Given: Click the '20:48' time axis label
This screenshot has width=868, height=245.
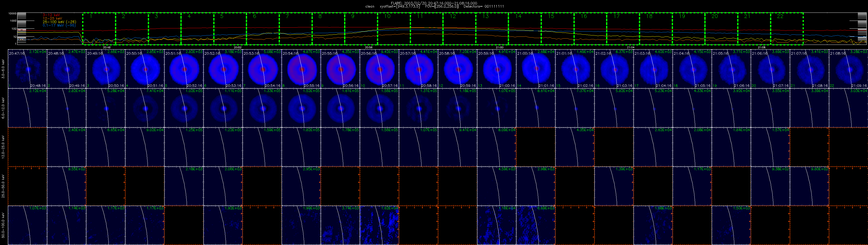Looking at the screenshot, I should (x=107, y=47).
